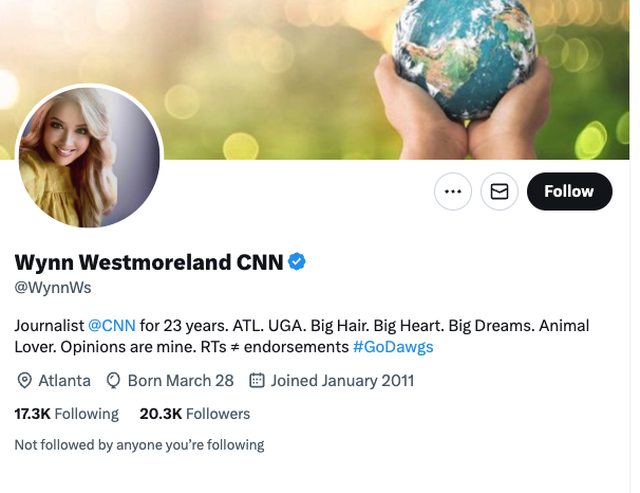This screenshot has height=493, width=640.
Task: Click the envelope message icon
Action: (500, 191)
